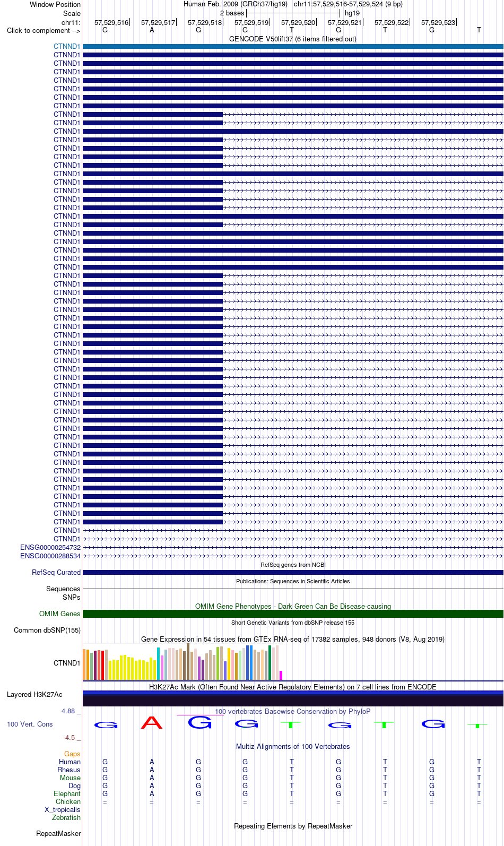This screenshot has height=846, width=504.
Task: Click the Publications track title
Action: click(x=293, y=581)
